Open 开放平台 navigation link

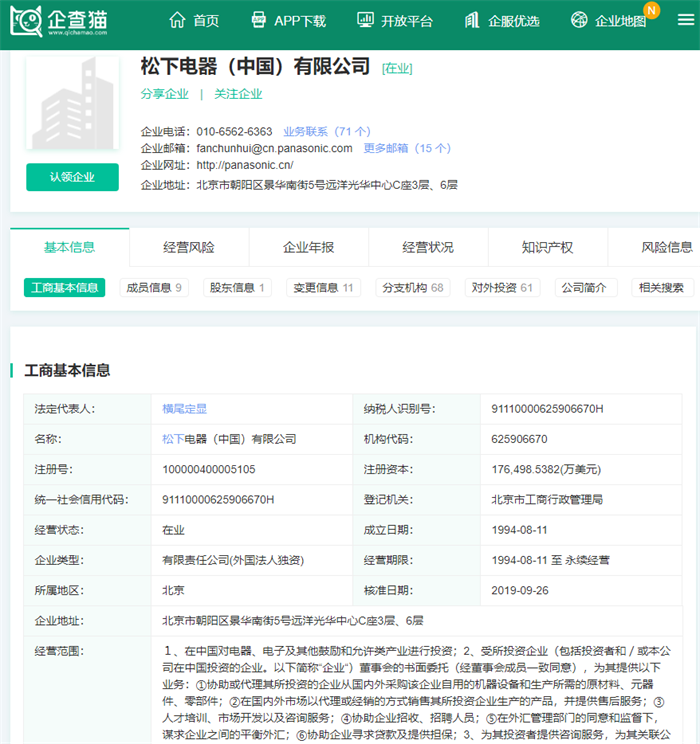tap(407, 21)
